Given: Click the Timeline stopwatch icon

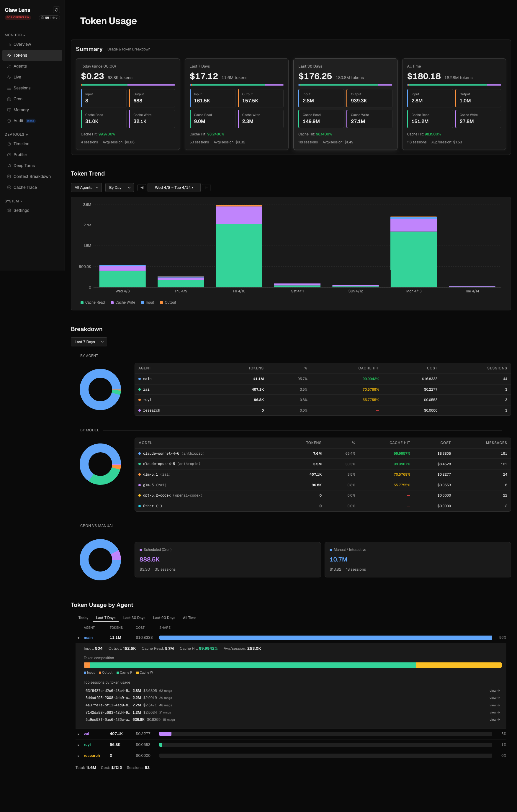Looking at the screenshot, I should [9, 144].
